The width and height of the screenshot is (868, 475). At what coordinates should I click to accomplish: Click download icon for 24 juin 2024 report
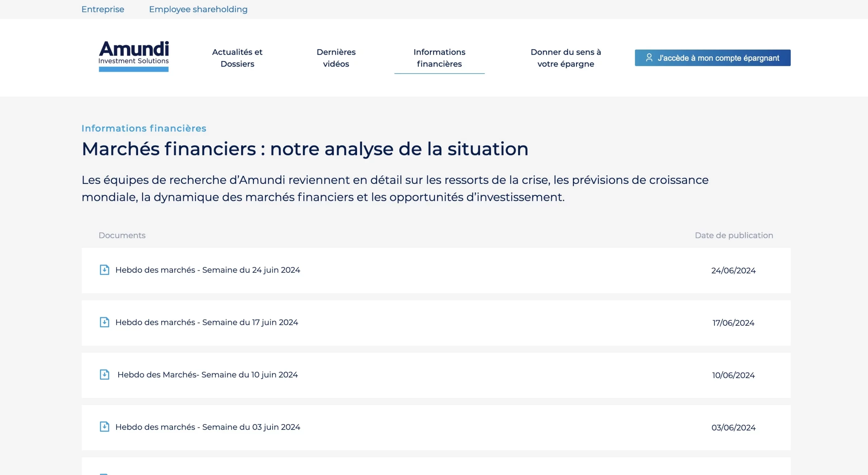click(104, 270)
